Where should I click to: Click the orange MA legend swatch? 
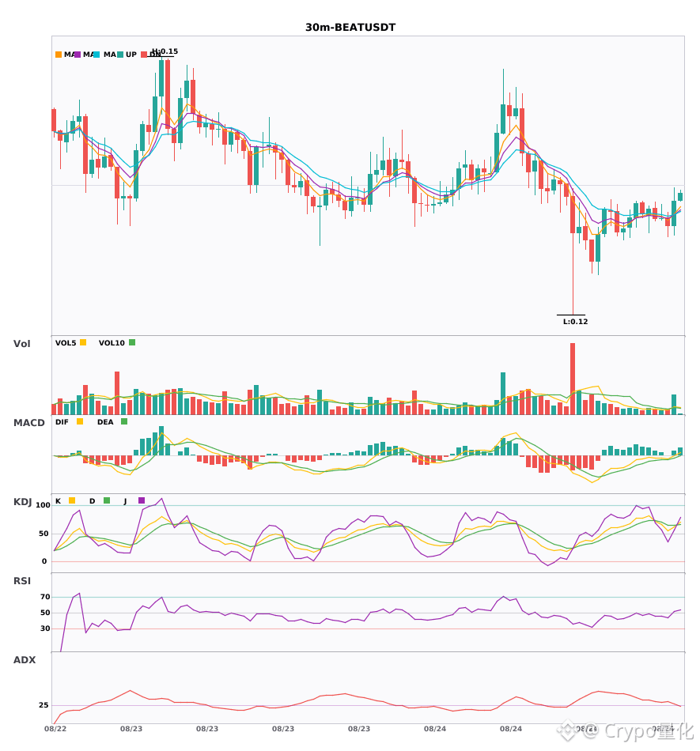click(x=59, y=55)
